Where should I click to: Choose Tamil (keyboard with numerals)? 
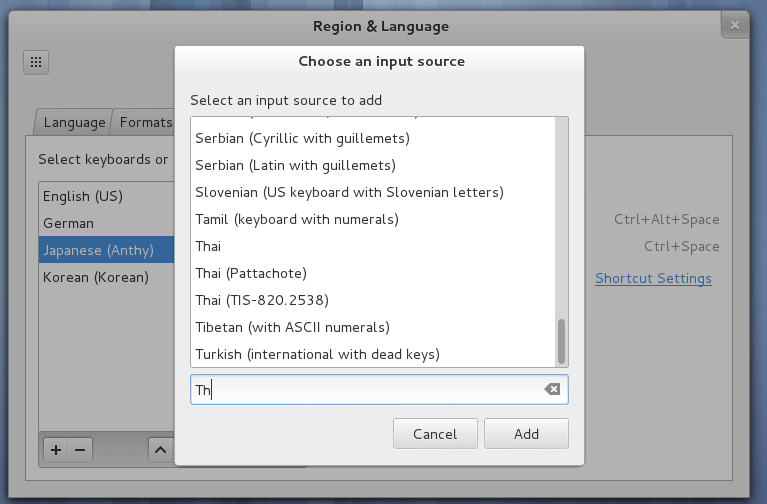[x=373, y=219]
